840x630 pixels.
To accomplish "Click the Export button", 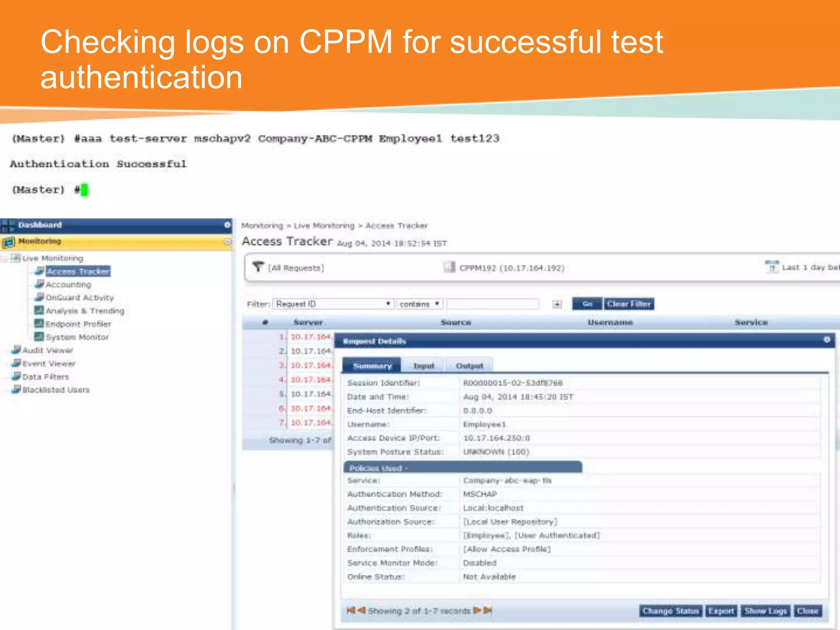I will [x=721, y=611].
